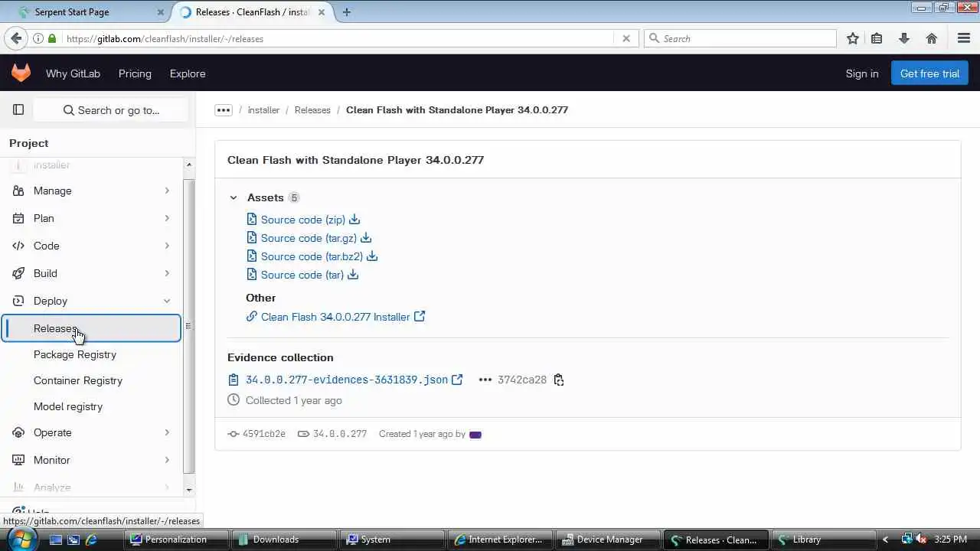Viewport: 980px width, 551px height.
Task: Open the bookmarks list icon
Action: pos(877,38)
